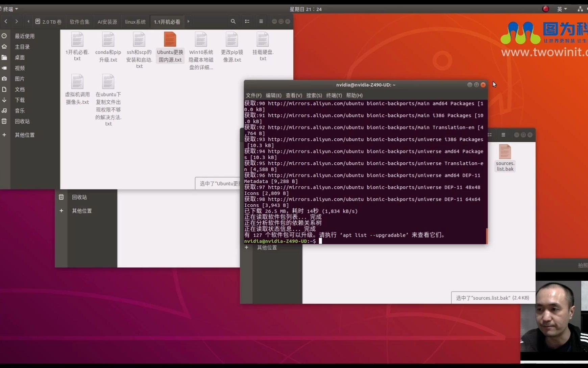Open terminal 搜索(S) menu
This screenshot has width=588, height=368.
314,95
